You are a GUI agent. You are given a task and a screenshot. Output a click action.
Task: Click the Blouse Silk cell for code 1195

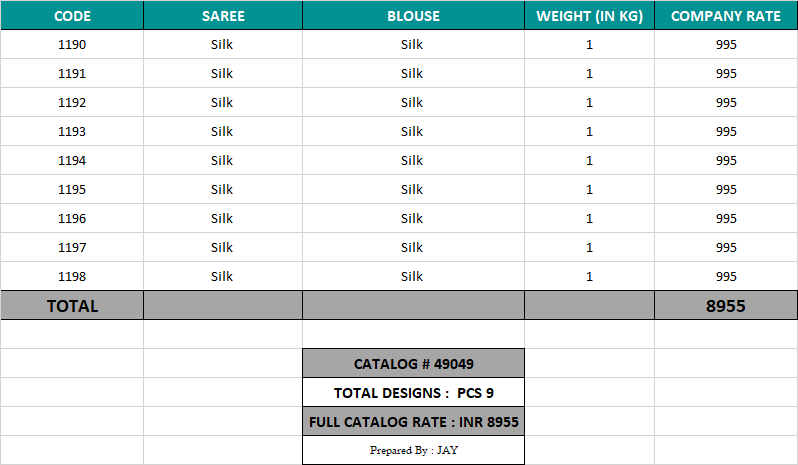412,190
